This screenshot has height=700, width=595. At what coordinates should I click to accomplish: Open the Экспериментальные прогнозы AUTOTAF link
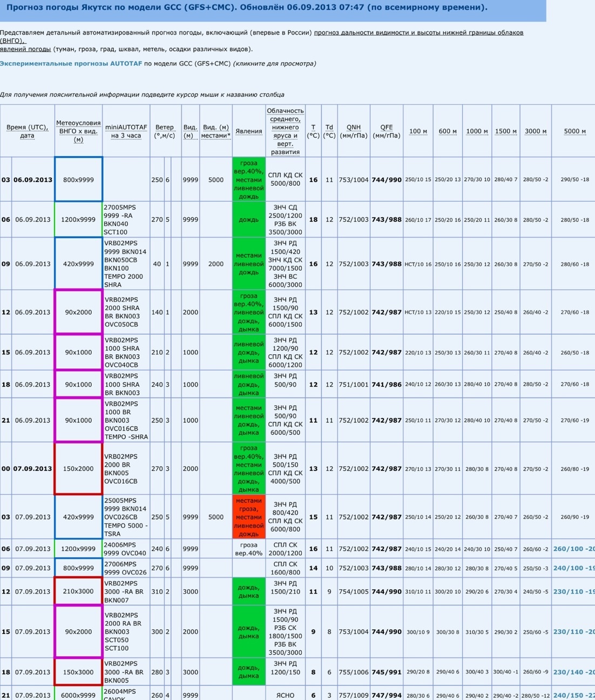tap(71, 64)
